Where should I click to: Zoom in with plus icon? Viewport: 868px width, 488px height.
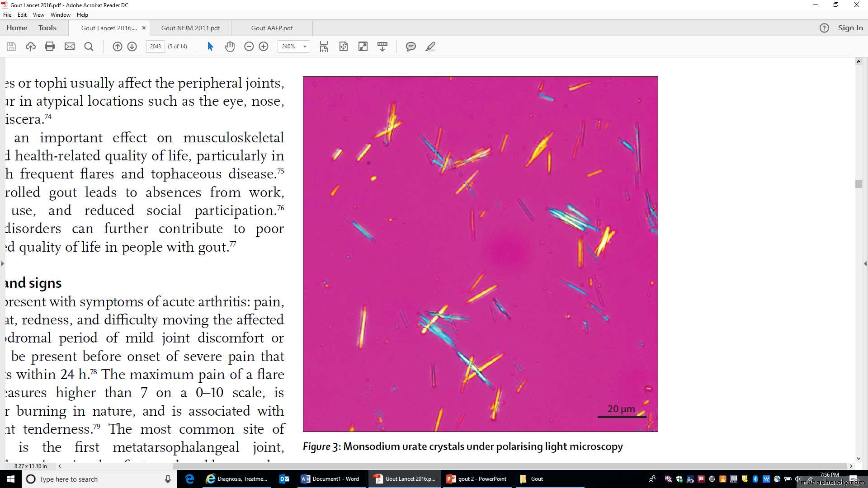click(x=264, y=47)
